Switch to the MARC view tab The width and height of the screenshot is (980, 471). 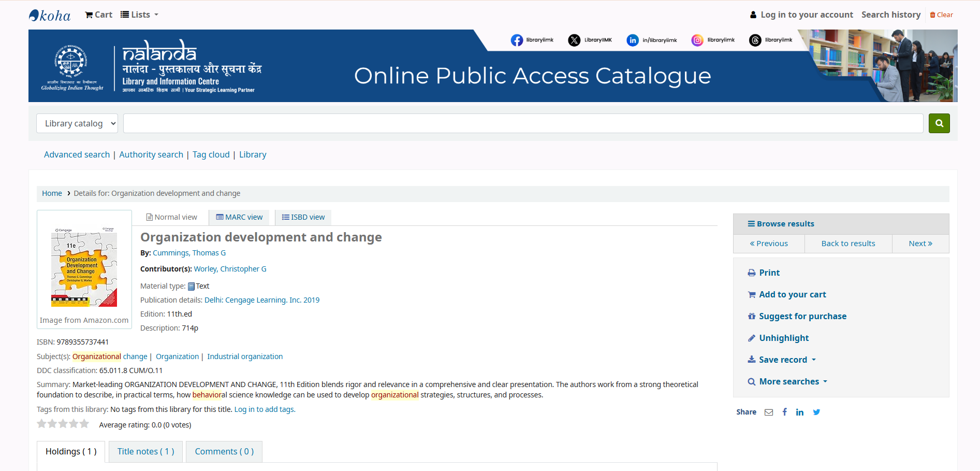point(239,217)
